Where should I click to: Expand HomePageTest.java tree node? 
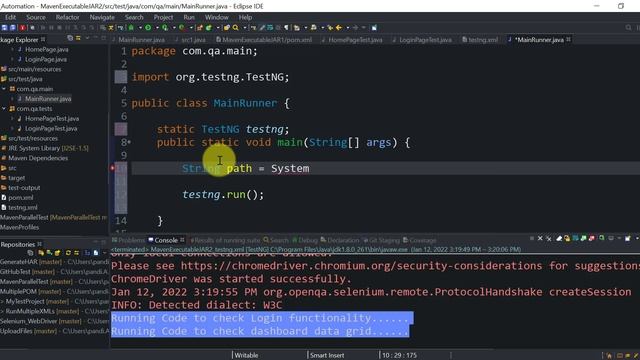pyautogui.click(x=12, y=118)
